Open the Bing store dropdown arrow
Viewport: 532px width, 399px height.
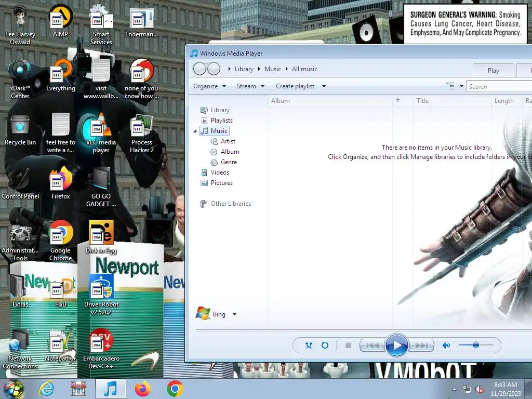(234, 314)
